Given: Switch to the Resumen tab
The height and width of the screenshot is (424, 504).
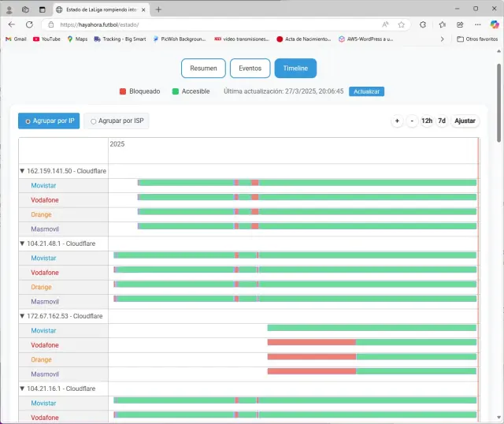Looking at the screenshot, I should click(x=203, y=69).
